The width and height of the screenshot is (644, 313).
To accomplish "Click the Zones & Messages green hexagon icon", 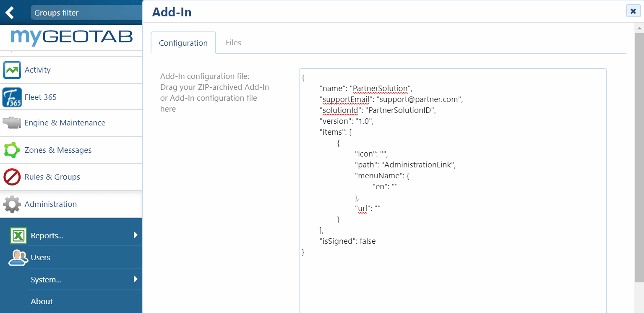I will (12, 150).
